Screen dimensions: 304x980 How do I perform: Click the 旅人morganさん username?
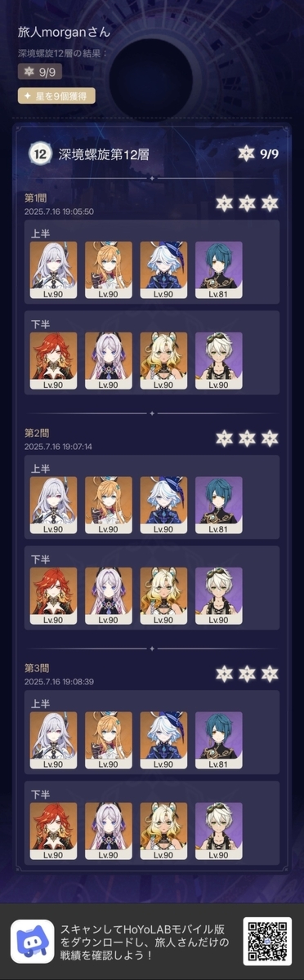(x=64, y=33)
